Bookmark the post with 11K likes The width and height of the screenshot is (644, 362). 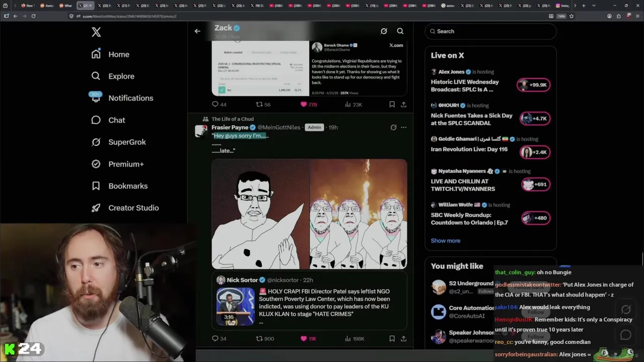[x=392, y=339]
